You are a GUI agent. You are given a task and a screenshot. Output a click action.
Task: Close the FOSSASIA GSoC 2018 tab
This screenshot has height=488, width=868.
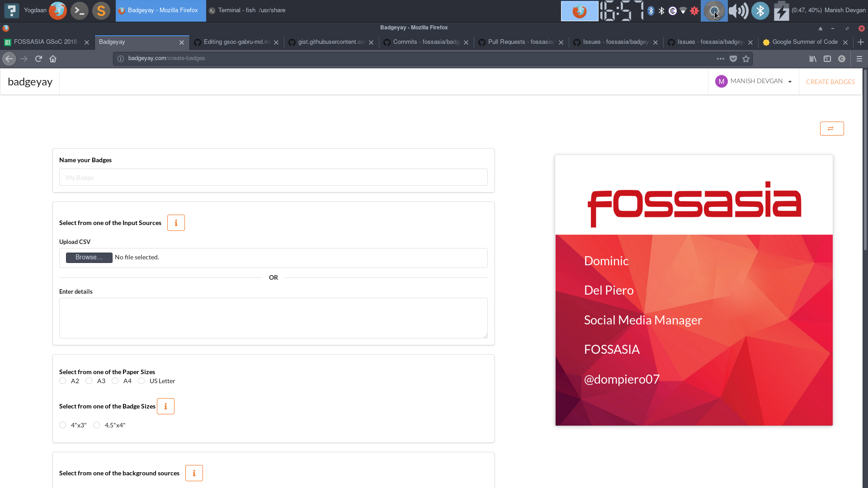[87, 42]
